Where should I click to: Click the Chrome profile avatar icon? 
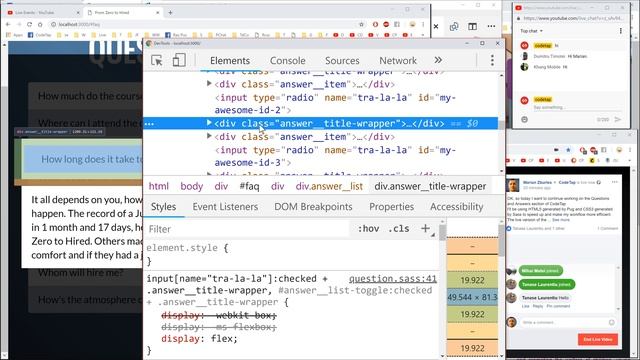click(x=413, y=24)
